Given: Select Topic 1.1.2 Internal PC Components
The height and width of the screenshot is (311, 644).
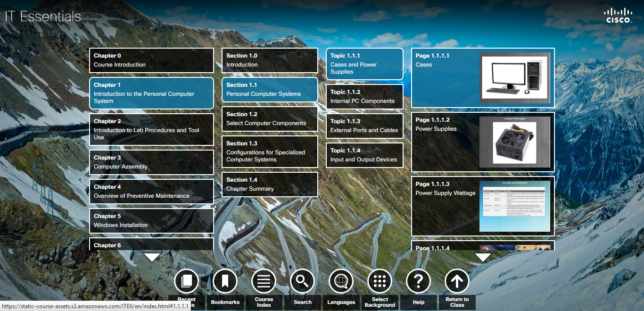Looking at the screenshot, I should [x=364, y=96].
